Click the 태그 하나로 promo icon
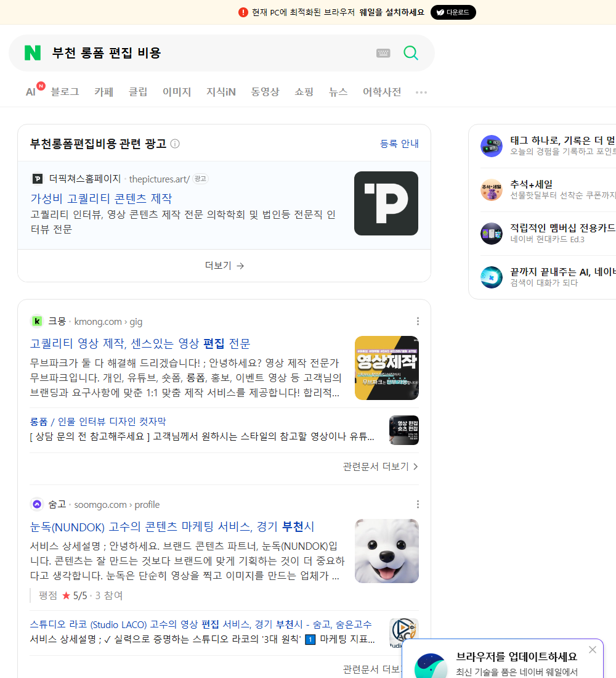The image size is (616, 678). coord(492,146)
